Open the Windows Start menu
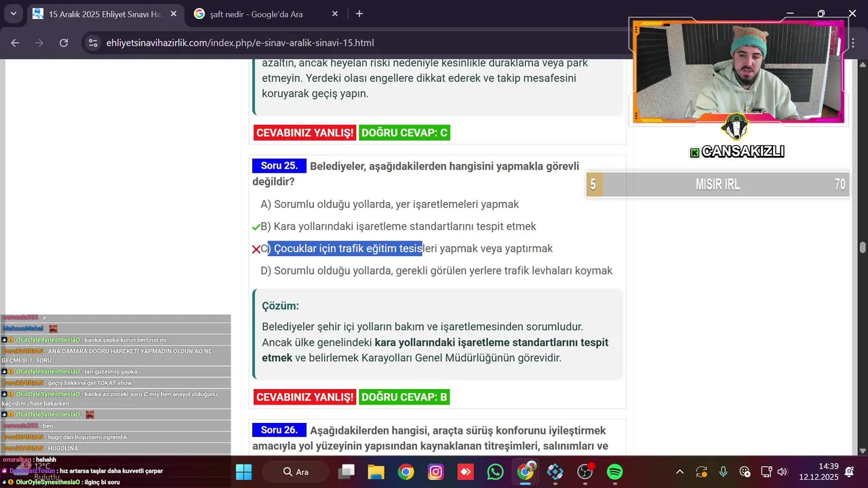 [x=243, y=472]
